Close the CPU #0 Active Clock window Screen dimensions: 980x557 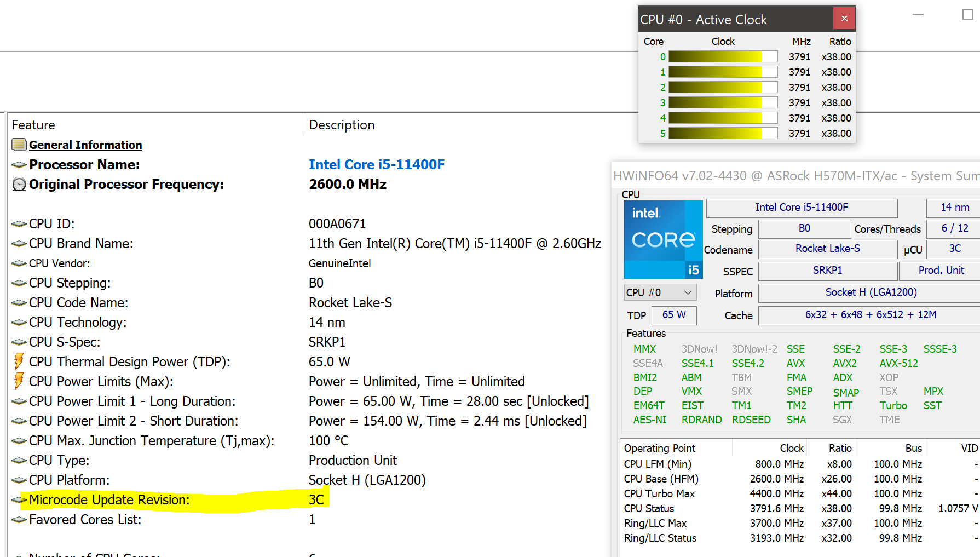(x=844, y=19)
